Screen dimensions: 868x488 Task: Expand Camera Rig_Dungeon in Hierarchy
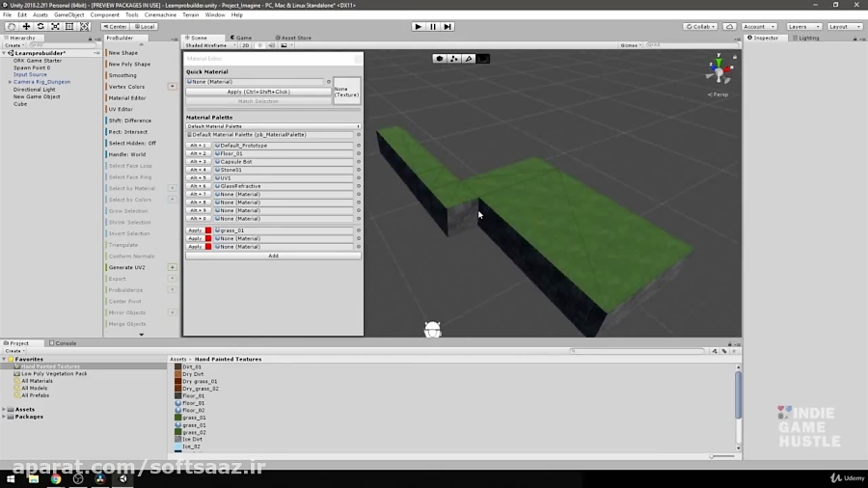tap(10, 82)
